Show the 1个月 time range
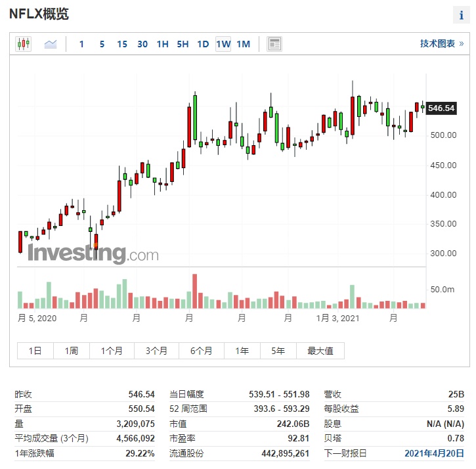The image size is (476, 469). tap(112, 351)
